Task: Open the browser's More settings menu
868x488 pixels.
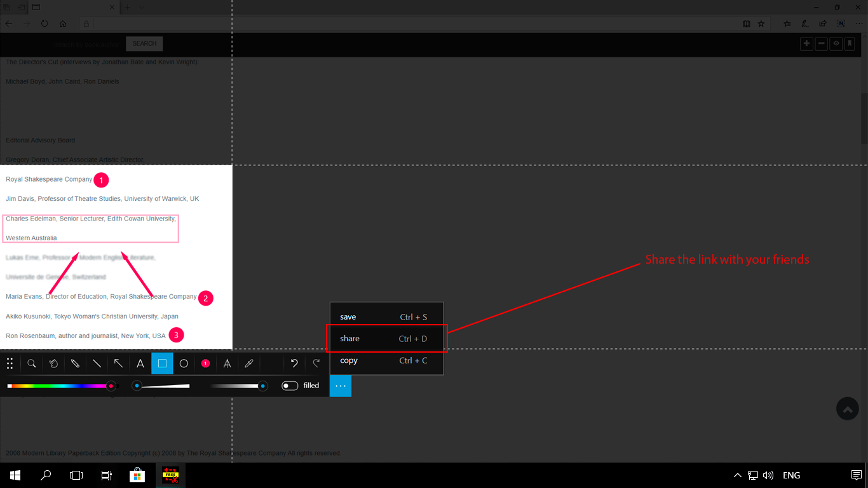Action: 860,24
